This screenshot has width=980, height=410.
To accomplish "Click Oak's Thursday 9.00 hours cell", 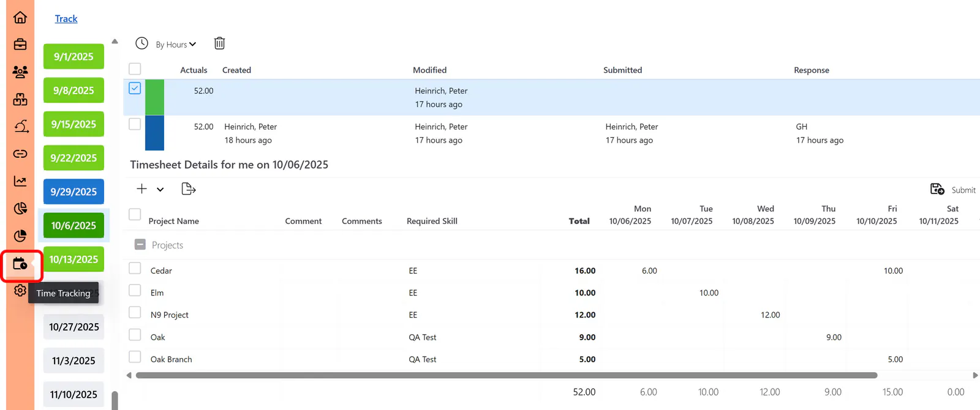I will point(834,337).
